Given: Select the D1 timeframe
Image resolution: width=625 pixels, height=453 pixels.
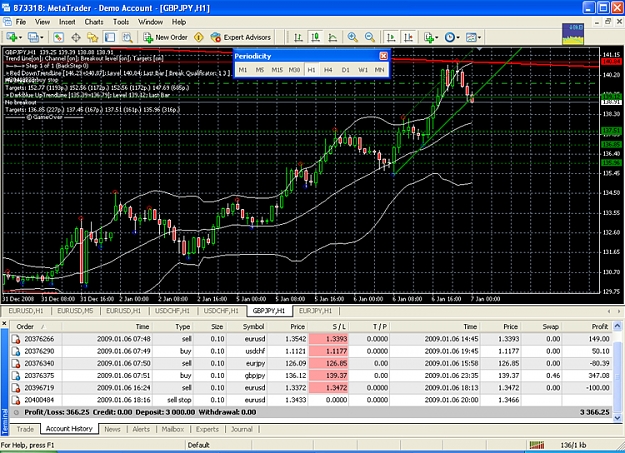Looking at the screenshot, I should click(x=345, y=70).
